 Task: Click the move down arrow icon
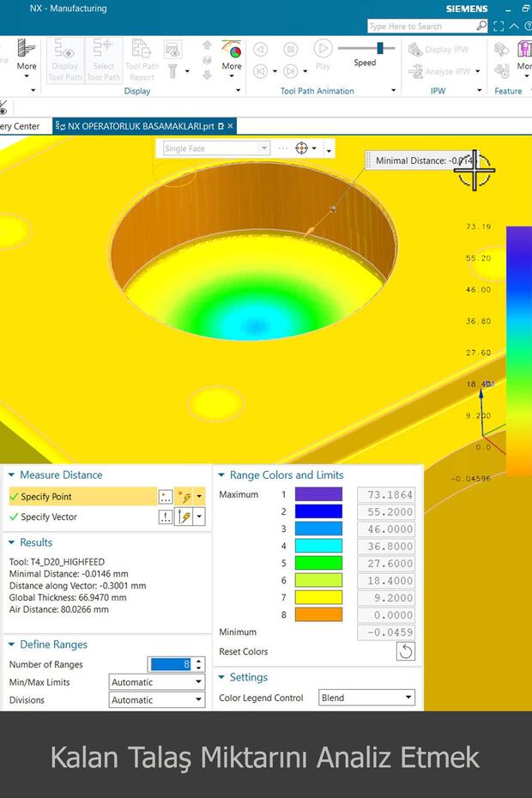pos(207,76)
